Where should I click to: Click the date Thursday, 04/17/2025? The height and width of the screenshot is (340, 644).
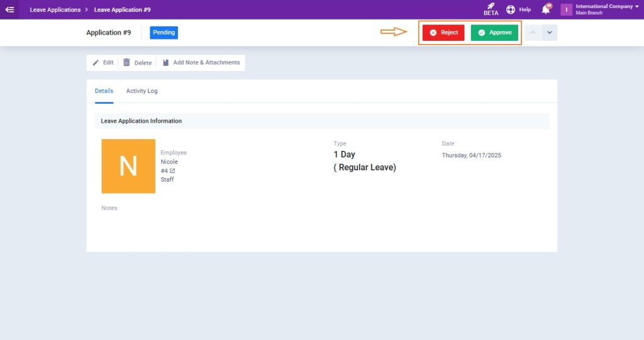(472, 155)
